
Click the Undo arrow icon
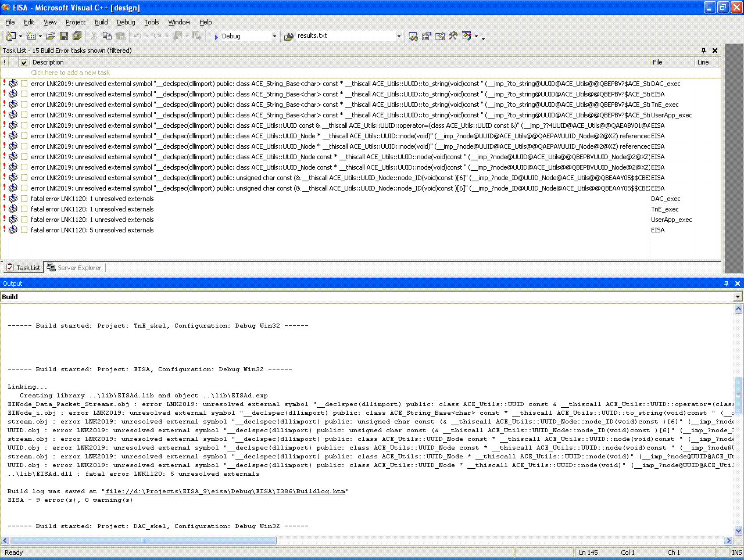tap(138, 36)
